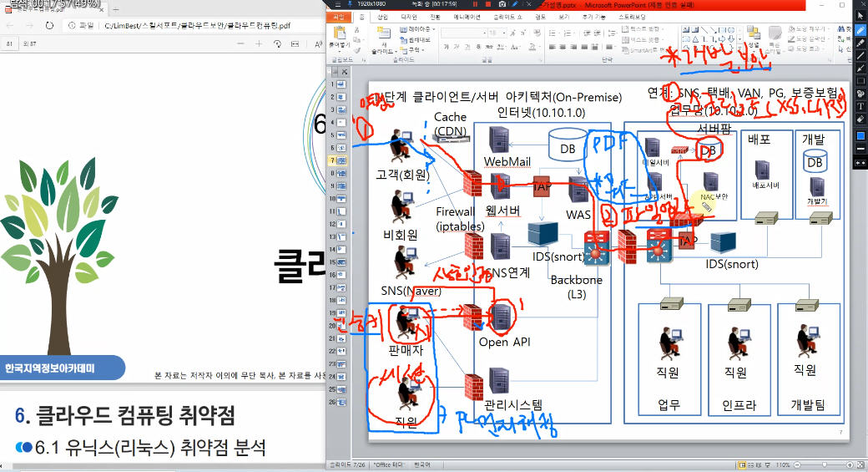Open the recorder hamburger menu icon
This screenshot has height=472, width=868.
coord(338,4)
